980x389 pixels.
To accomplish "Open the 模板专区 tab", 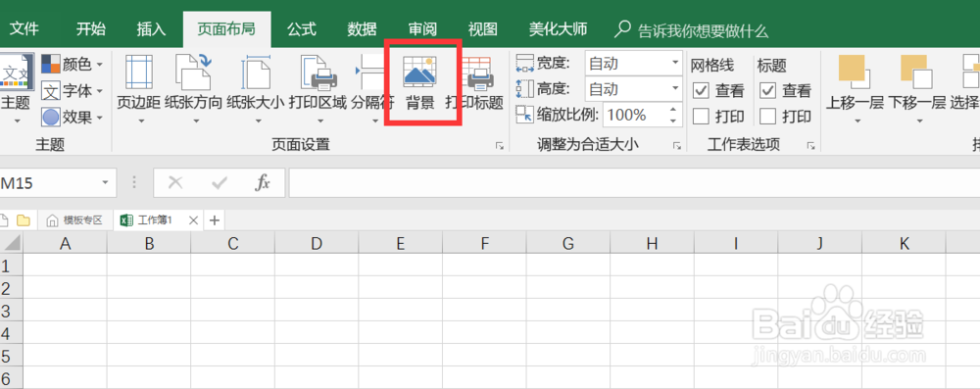I will (x=75, y=220).
